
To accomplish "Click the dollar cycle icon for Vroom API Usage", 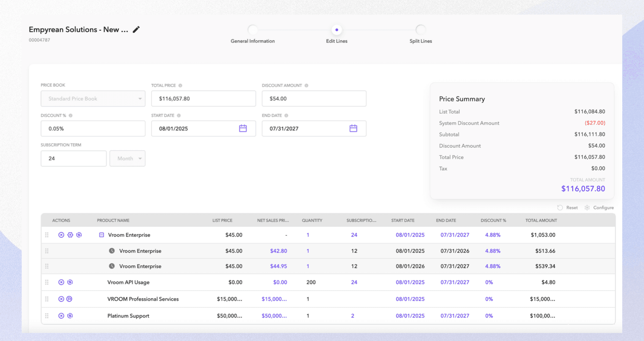I will tap(70, 282).
